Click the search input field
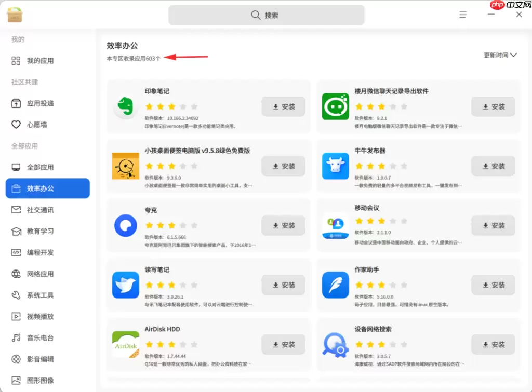 266,15
